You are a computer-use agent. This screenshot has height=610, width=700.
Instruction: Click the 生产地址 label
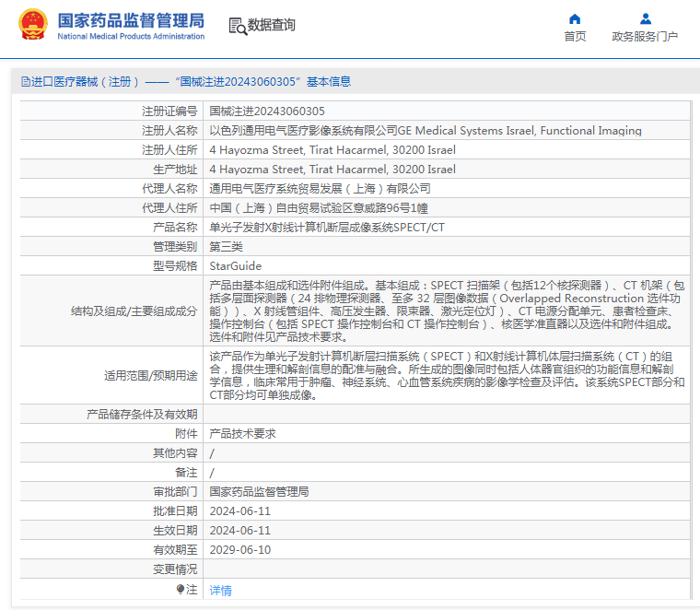(x=175, y=170)
